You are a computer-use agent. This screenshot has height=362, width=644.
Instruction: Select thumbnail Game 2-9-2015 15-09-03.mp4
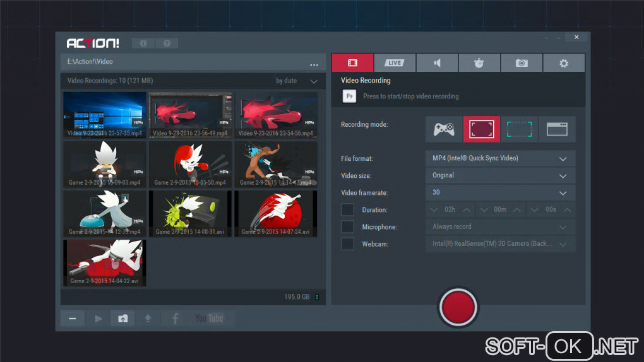105,164
